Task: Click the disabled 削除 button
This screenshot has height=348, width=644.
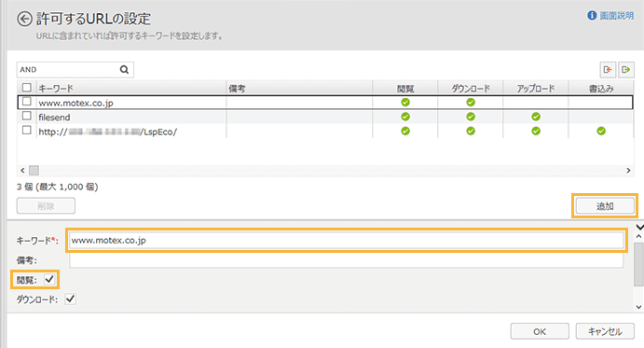Action: coord(46,205)
